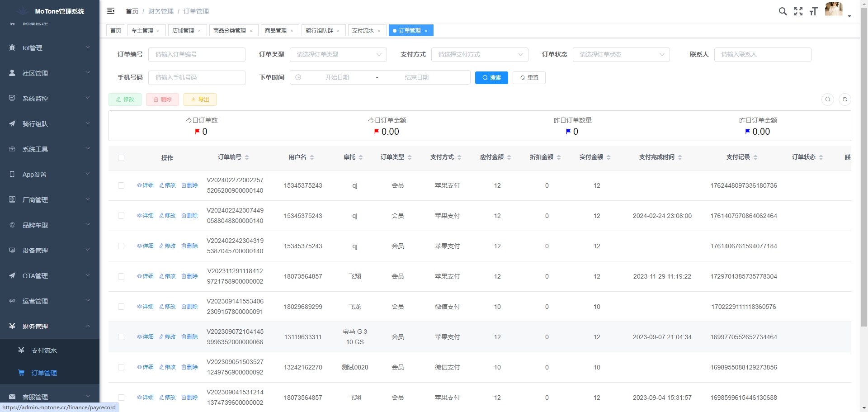Image resolution: width=868 pixels, height=412 pixels.
Task: Click the 重置 button
Action: pyautogui.click(x=529, y=78)
